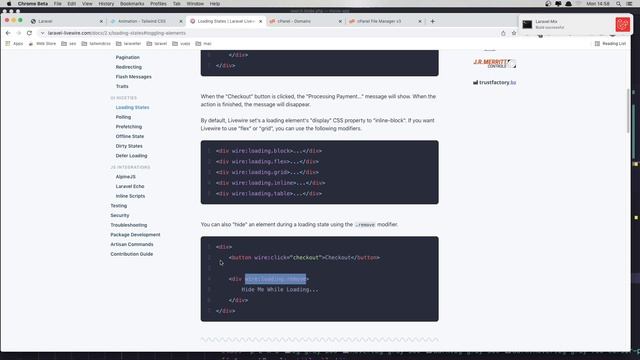Click the share icon in the address bar
This screenshot has height=360, width=640.
pos(503,33)
